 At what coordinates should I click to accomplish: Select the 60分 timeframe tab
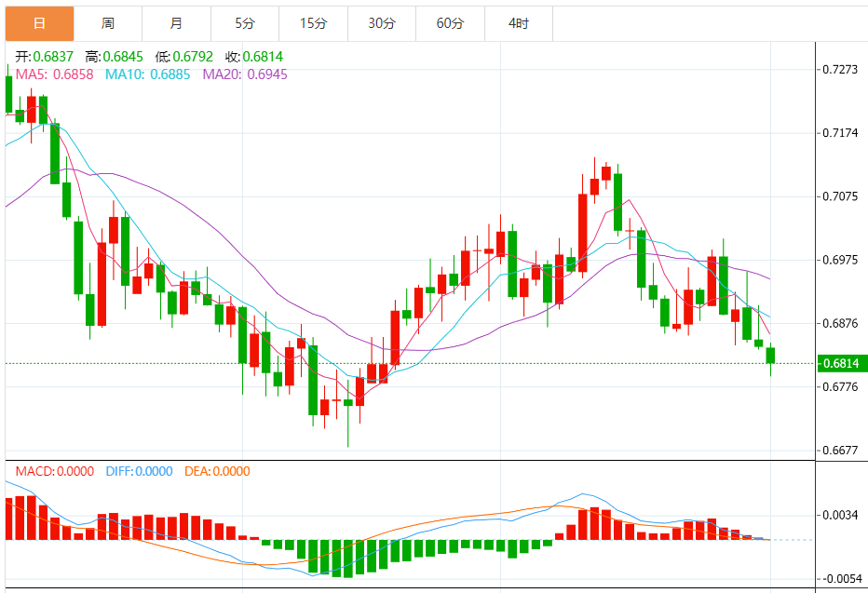pos(450,23)
